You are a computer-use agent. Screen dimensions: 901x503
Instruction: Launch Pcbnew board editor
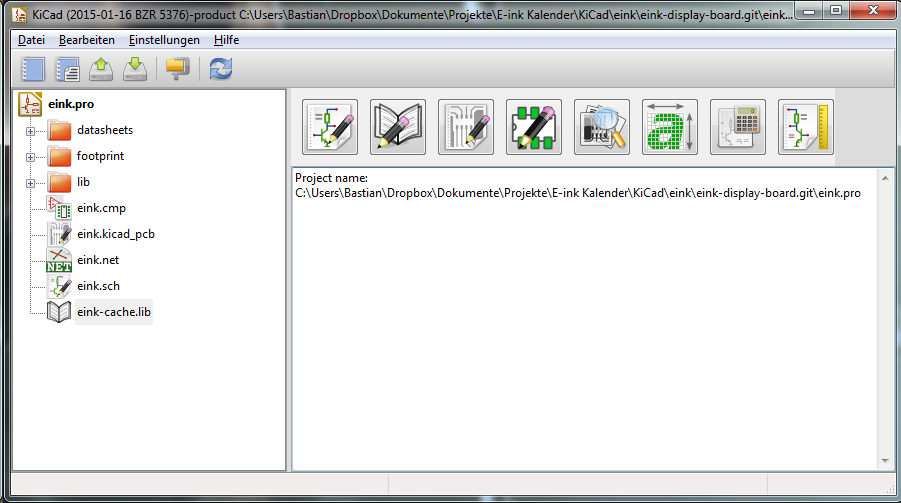[x=466, y=127]
